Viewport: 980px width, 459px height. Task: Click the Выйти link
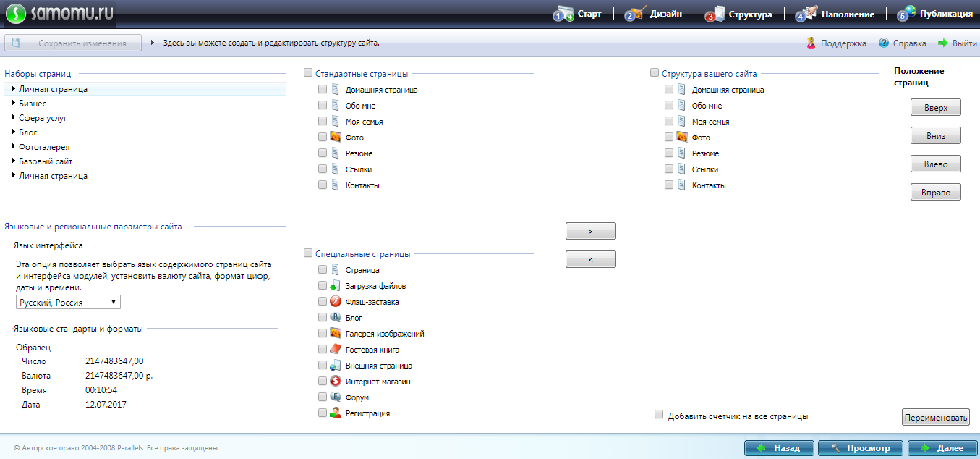(965, 43)
